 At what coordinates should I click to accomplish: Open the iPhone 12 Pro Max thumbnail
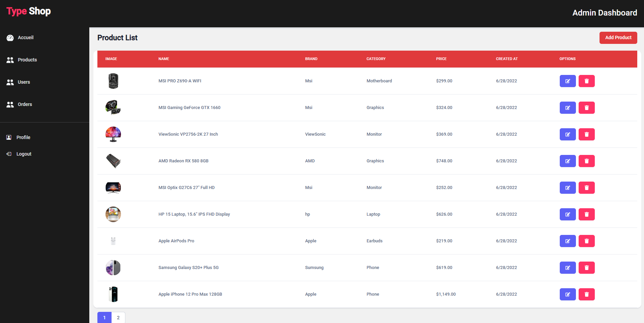tap(113, 294)
